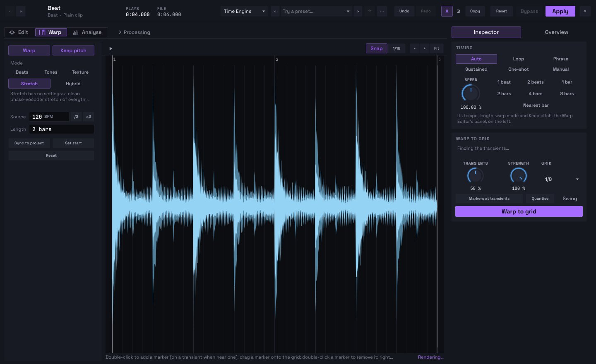This screenshot has height=364, width=596.
Task: Switch to the Analyse tab
Action: tap(87, 32)
